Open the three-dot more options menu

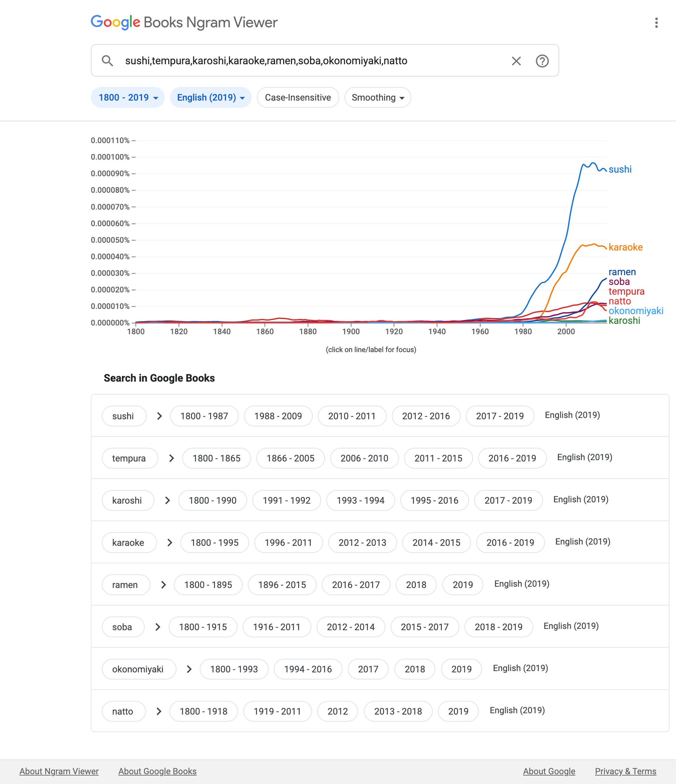656,23
